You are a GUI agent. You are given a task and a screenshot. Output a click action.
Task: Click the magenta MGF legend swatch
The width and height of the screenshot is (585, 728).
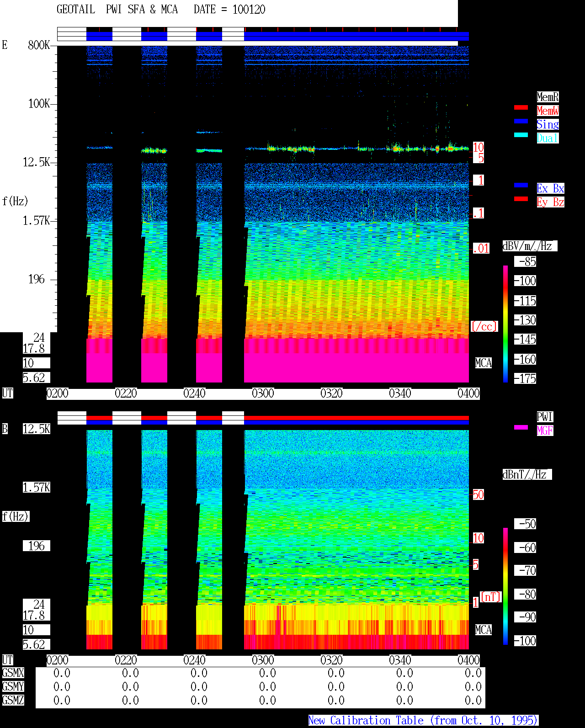point(521,427)
